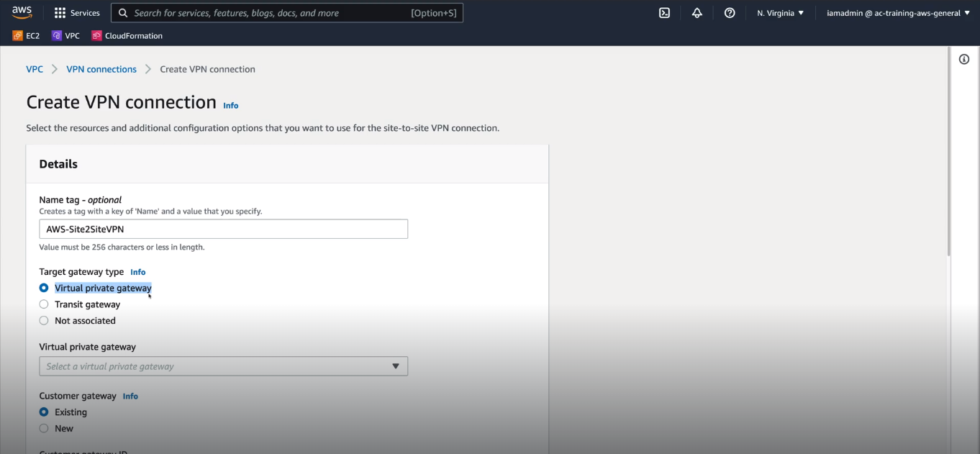980x454 pixels.
Task: Open the help question mark menu
Action: coord(730,12)
